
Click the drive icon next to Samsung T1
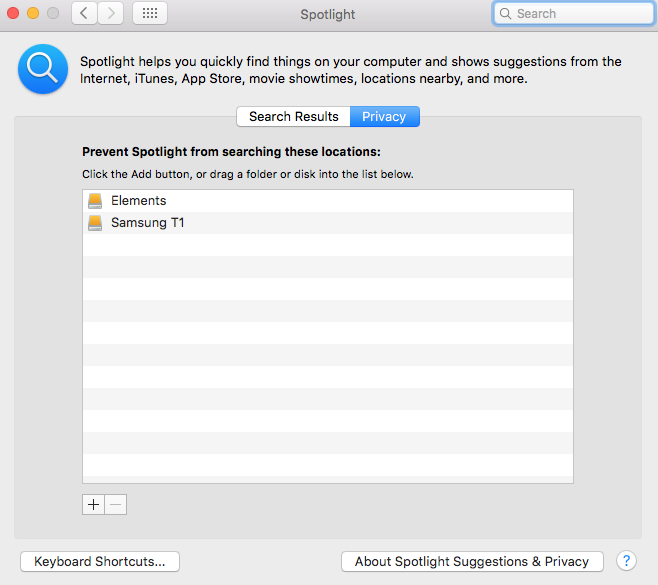[95, 223]
